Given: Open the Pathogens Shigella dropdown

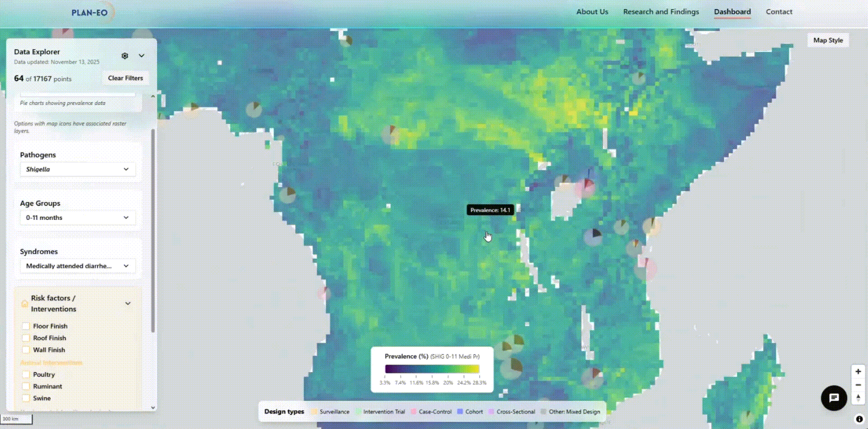Looking at the screenshot, I should [x=78, y=169].
